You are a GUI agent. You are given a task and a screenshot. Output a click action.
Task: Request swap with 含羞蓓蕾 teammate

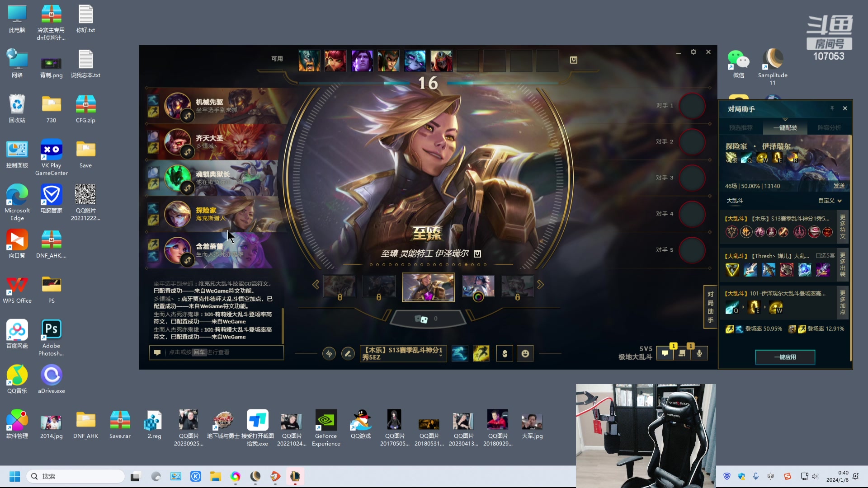(187, 260)
